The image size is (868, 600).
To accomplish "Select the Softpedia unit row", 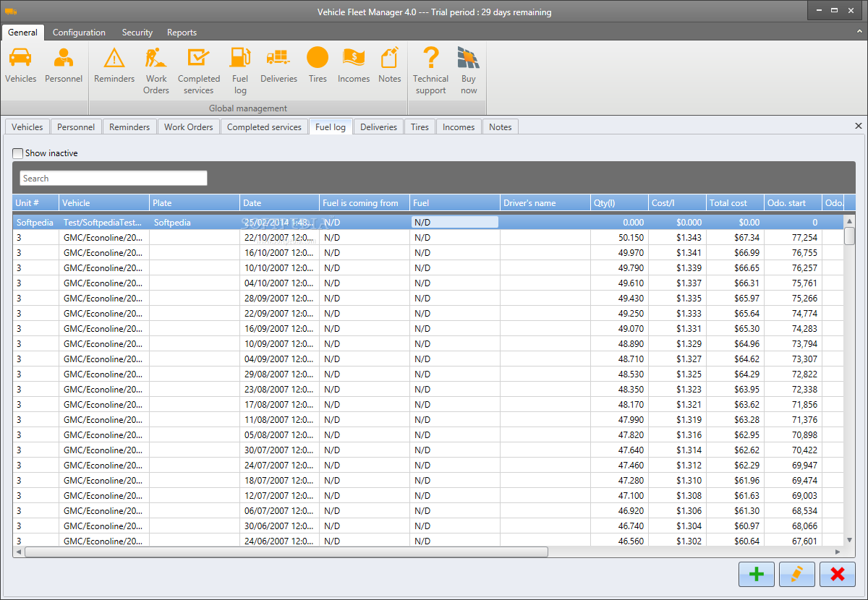I will point(428,223).
